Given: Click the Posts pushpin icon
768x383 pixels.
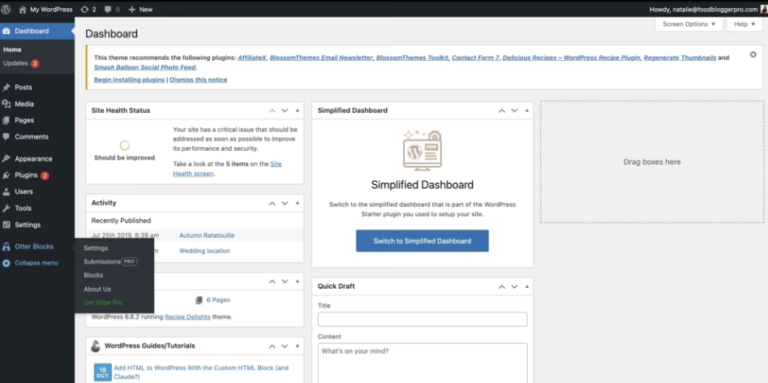Looking at the screenshot, I should [x=6, y=88].
